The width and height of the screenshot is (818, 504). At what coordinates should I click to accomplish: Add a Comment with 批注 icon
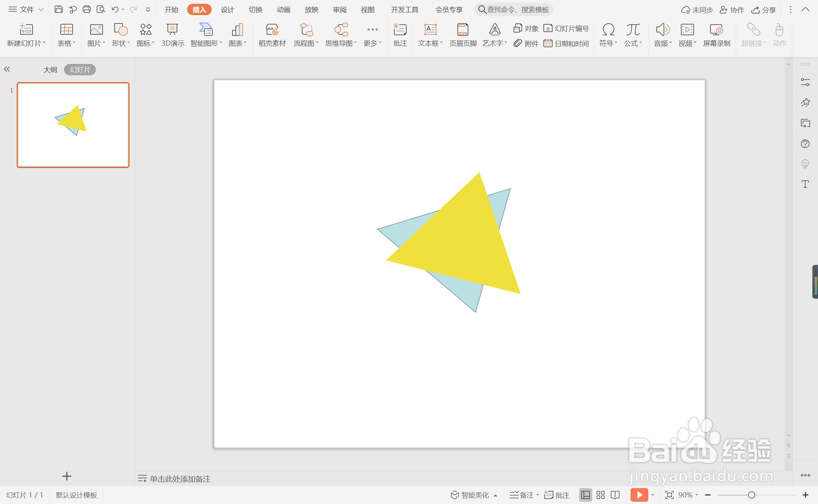(400, 30)
